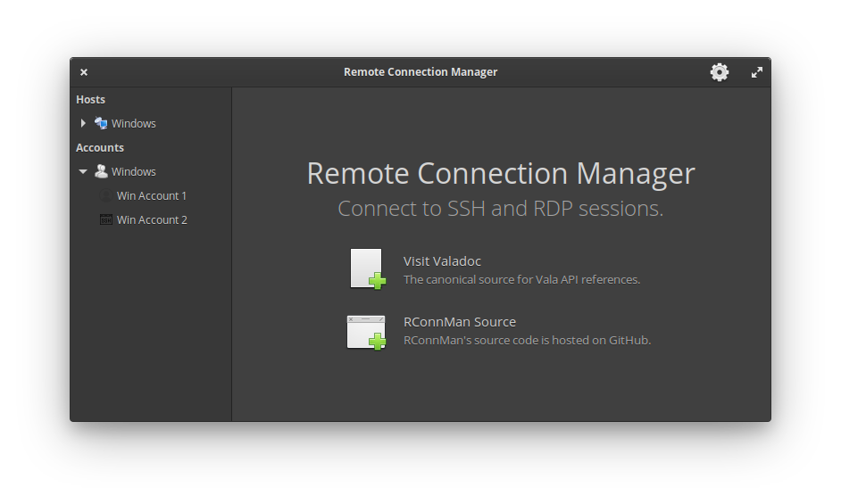Image resolution: width=841 pixels, height=504 pixels.
Task: Click the RConnMan Source window icon
Action: [x=367, y=333]
